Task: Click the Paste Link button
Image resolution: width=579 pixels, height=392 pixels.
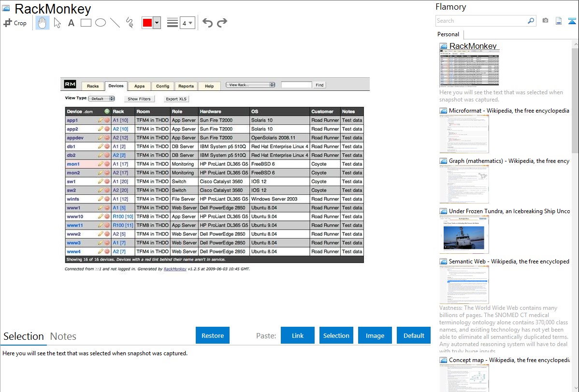Action: pos(298,335)
